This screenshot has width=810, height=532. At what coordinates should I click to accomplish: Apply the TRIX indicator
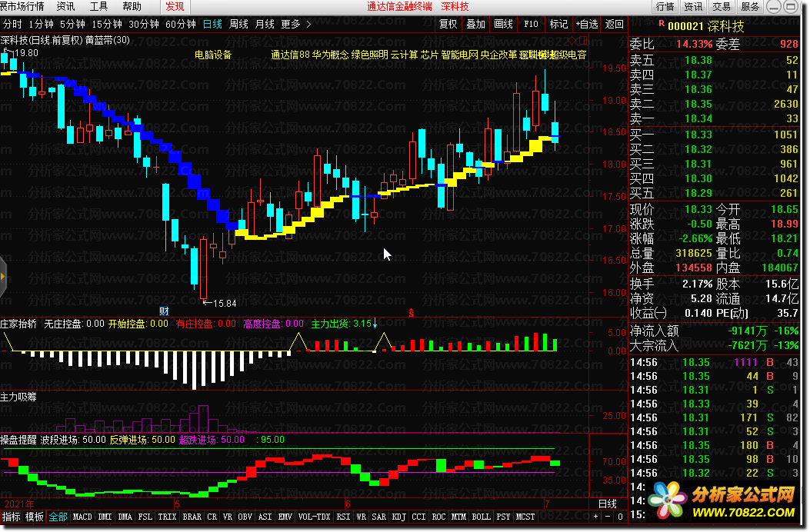(x=168, y=517)
